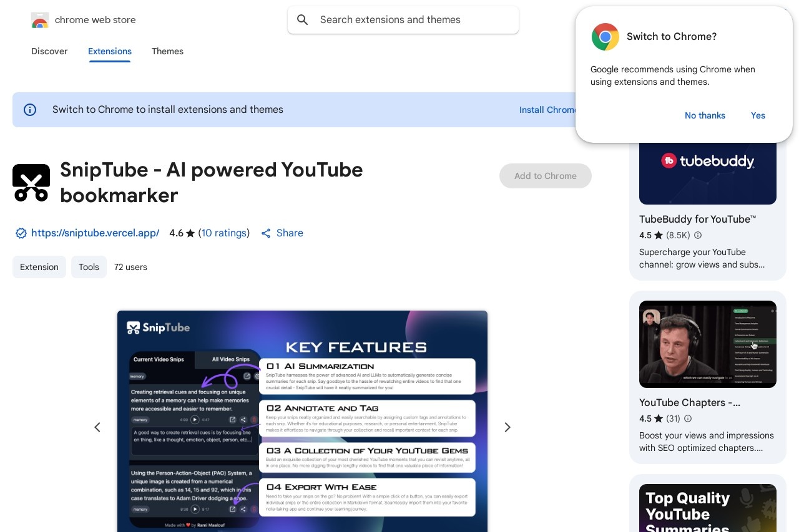
Task: Click the Chrome logo in the popup
Action: pyautogui.click(x=605, y=37)
